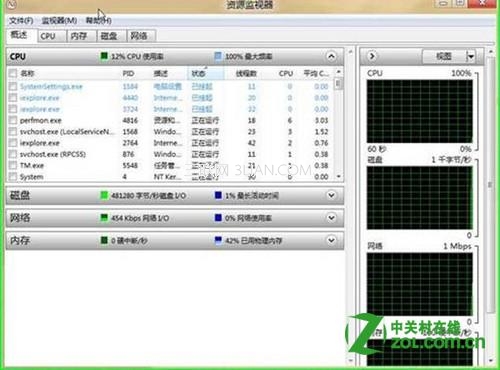
Task: Check the iexplore.exe PID 4440 box
Action: click(13, 98)
